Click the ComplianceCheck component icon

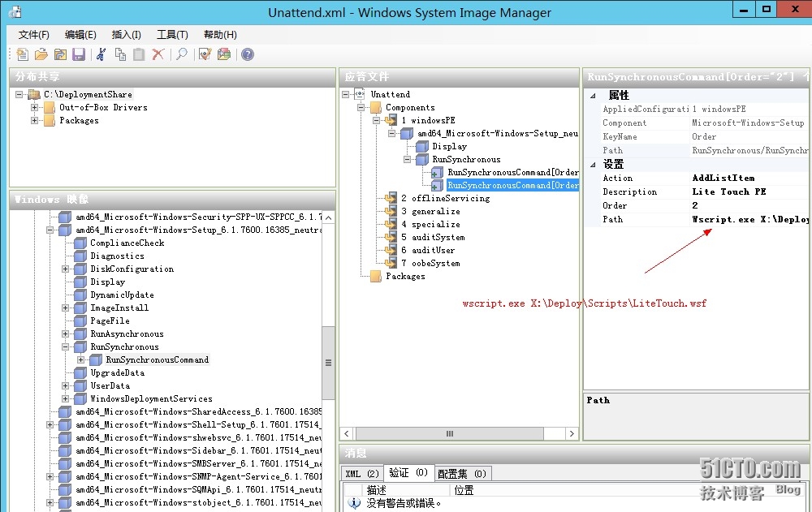click(x=80, y=243)
